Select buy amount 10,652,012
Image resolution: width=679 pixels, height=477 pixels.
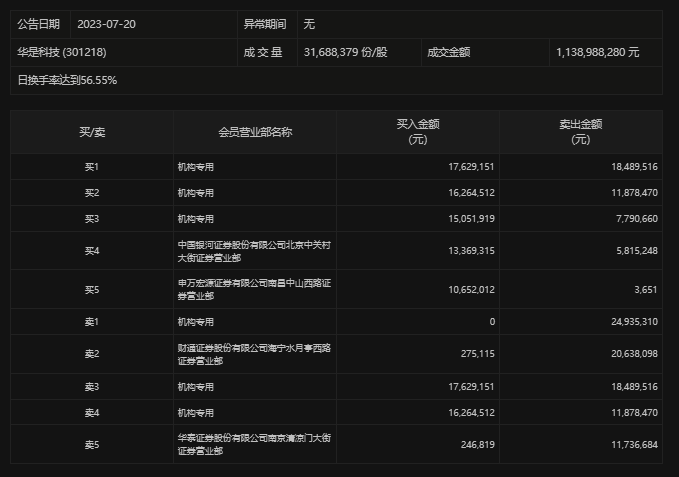(471, 290)
